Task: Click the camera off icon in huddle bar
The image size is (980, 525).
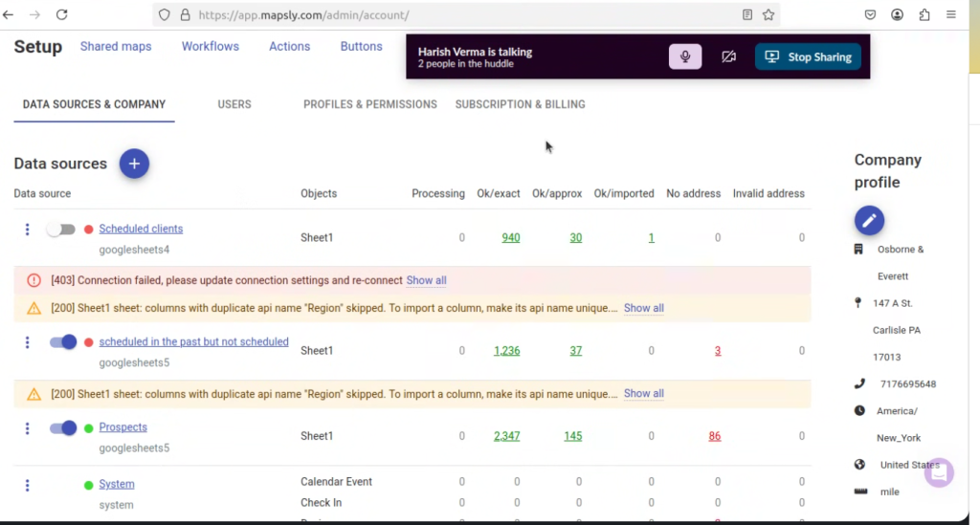Action: pos(728,57)
